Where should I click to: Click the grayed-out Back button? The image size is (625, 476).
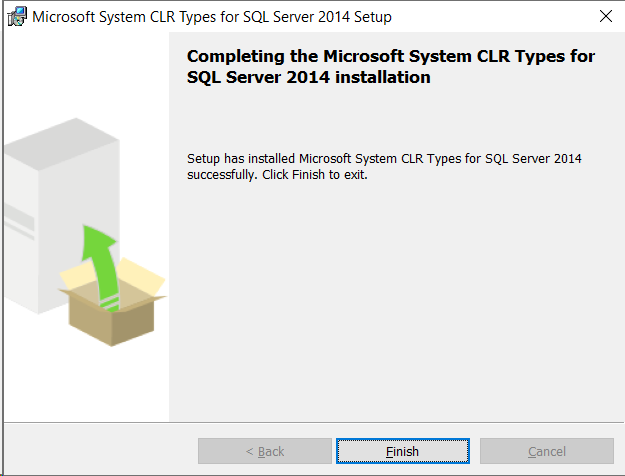coord(265,451)
